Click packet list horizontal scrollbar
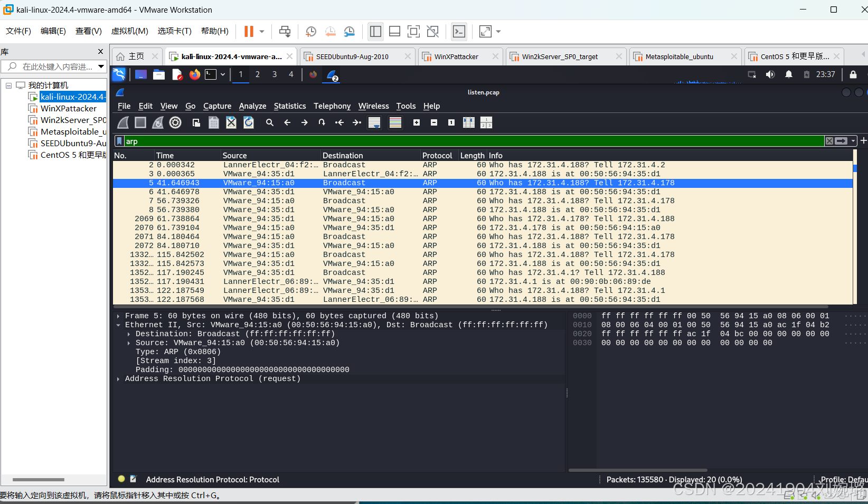The image size is (868, 504). tap(471, 307)
